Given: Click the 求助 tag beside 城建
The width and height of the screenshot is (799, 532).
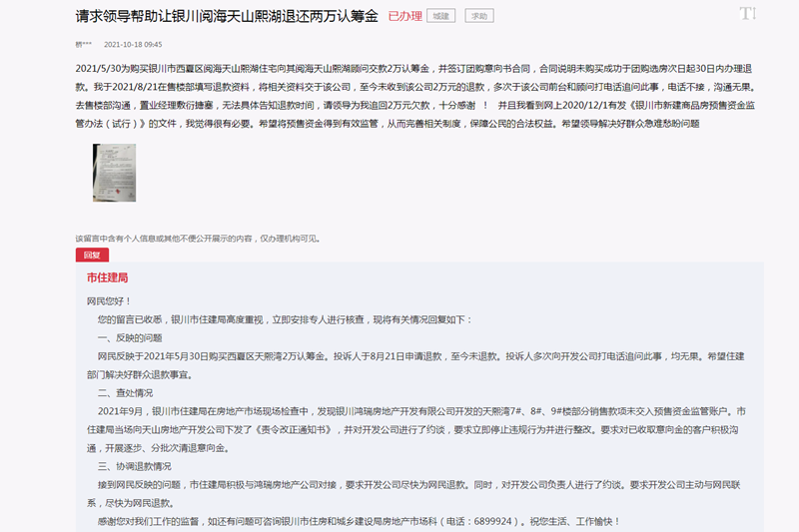Looking at the screenshot, I should tap(480, 16).
